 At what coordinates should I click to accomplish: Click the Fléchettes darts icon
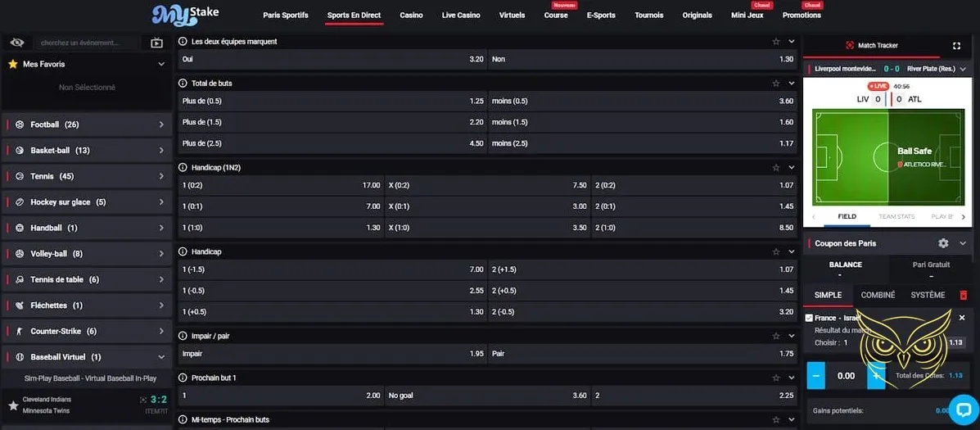point(20,306)
